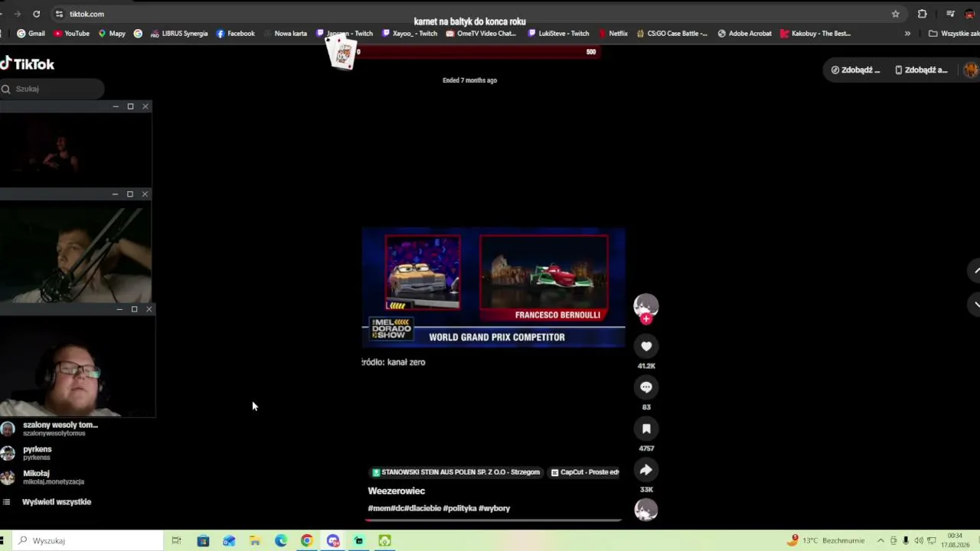The image size is (980, 551).
Task: Open the LIBRUS Synergia bookmark
Action: 179,34
